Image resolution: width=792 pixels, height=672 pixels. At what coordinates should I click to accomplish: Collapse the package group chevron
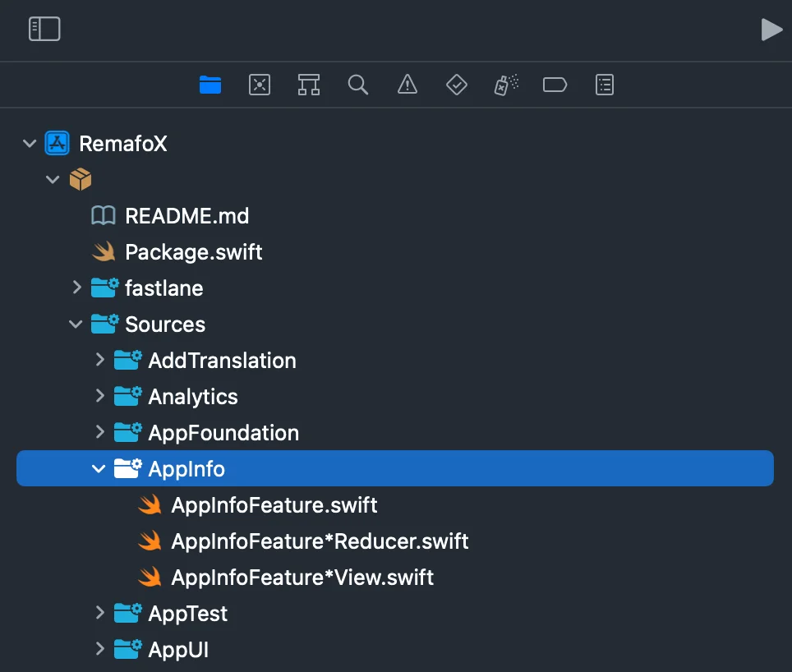[x=53, y=180]
